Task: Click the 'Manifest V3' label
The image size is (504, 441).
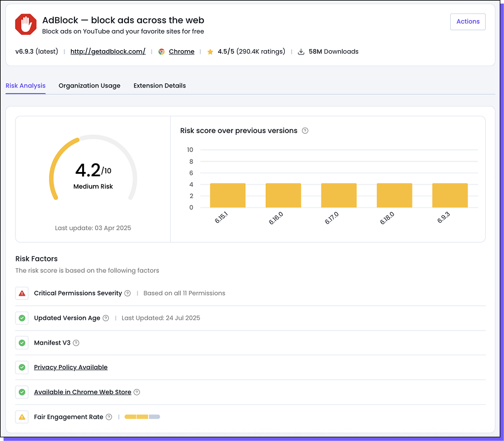Action: click(52, 342)
